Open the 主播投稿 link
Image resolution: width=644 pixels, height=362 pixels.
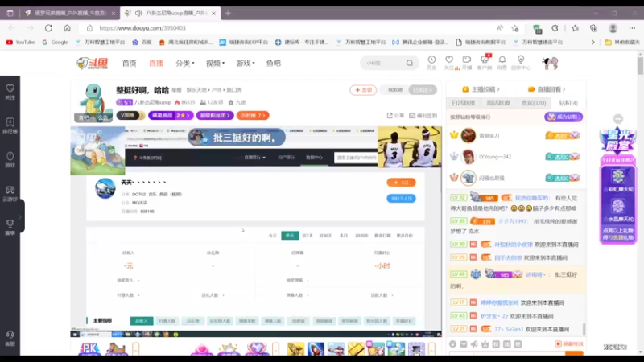click(481, 89)
